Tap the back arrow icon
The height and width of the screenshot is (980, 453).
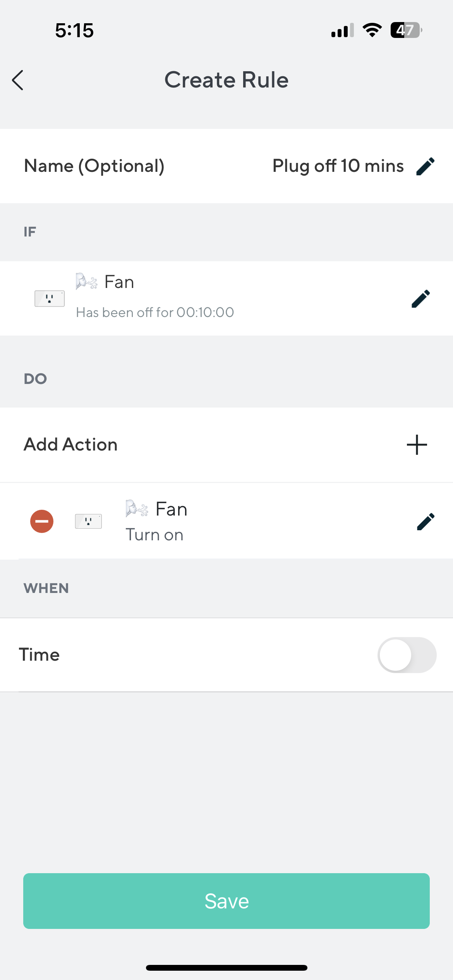pos(18,80)
